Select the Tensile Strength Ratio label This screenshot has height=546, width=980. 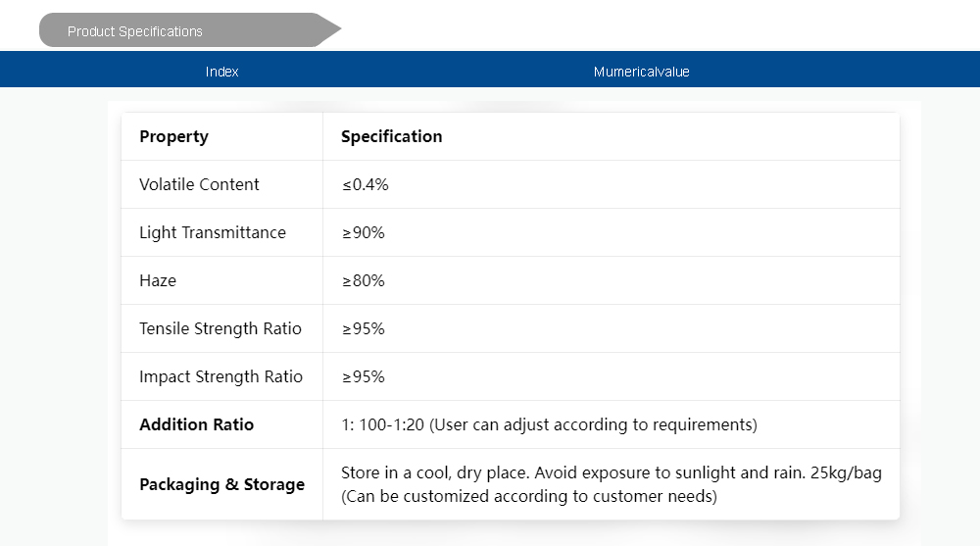click(220, 328)
